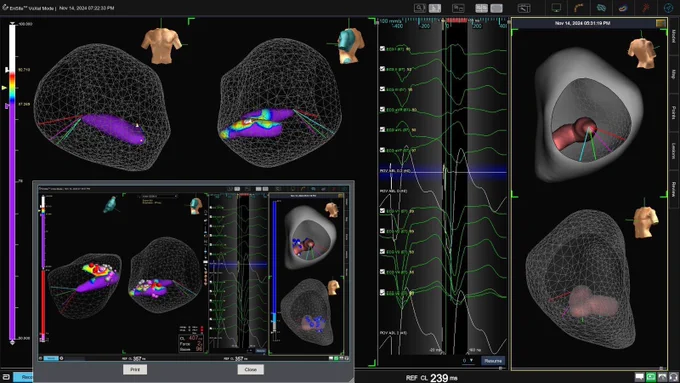
Task: Toggle the ECG aVR channel checkbox
Action: click(x=382, y=109)
